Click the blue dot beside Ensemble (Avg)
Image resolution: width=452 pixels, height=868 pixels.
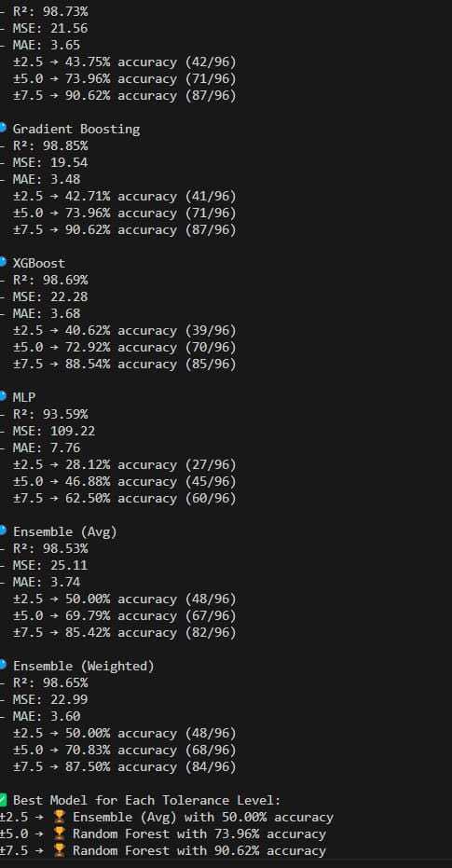[2, 530]
